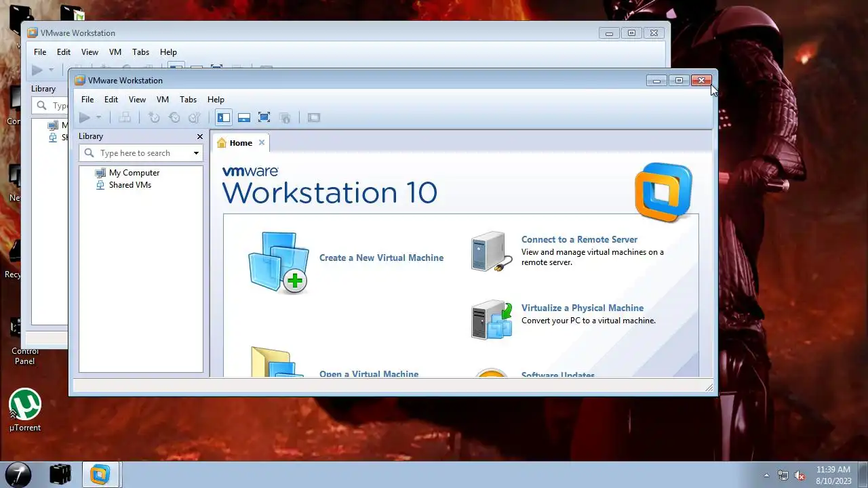Viewport: 868px width, 488px height.
Task: Open the View menu in front VMware window
Action: click(137, 100)
